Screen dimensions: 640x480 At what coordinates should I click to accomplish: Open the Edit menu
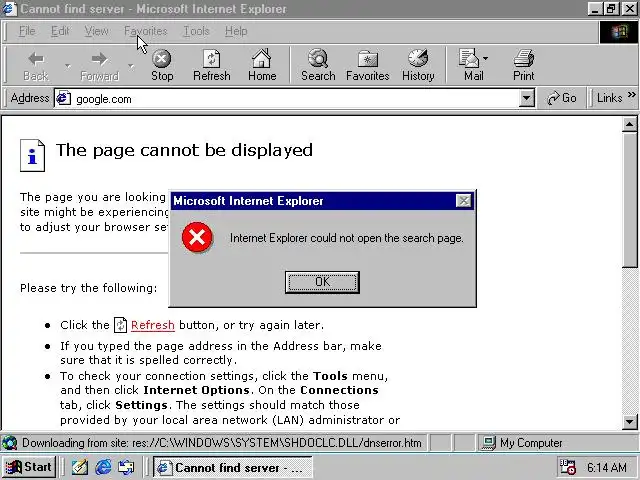pos(60,31)
